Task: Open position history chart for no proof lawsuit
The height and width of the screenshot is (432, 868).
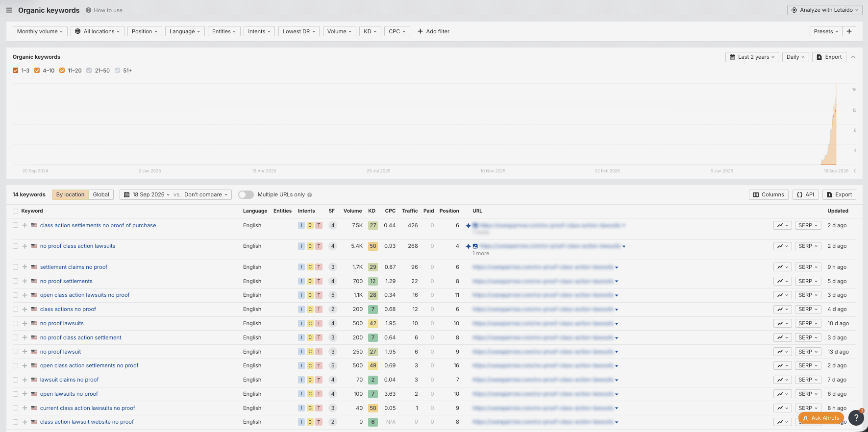Action: coord(782,352)
